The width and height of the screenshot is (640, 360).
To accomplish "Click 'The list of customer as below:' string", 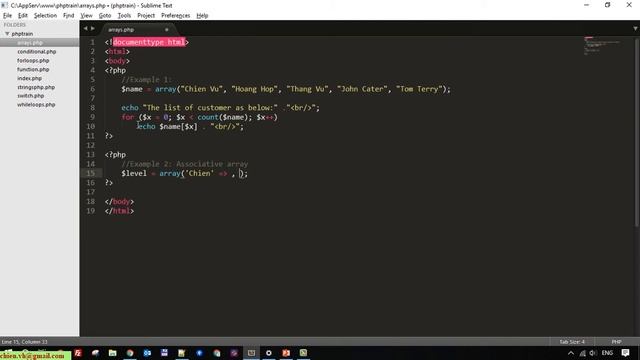I will (210, 108).
